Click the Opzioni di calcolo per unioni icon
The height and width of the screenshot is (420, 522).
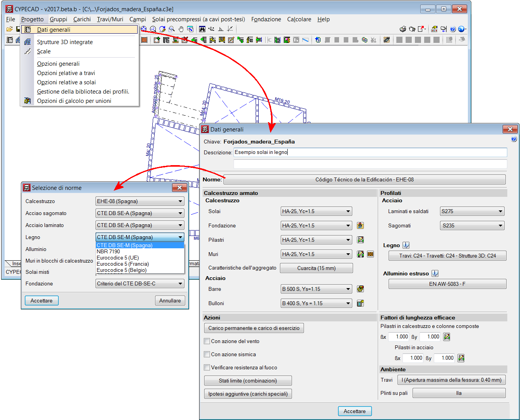[x=27, y=101]
